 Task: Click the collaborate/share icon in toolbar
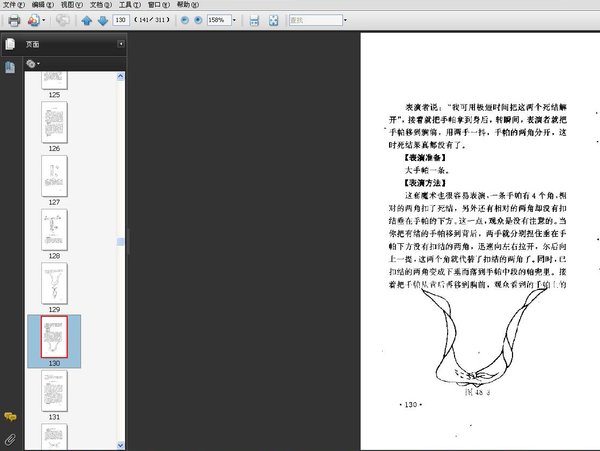pos(33,20)
